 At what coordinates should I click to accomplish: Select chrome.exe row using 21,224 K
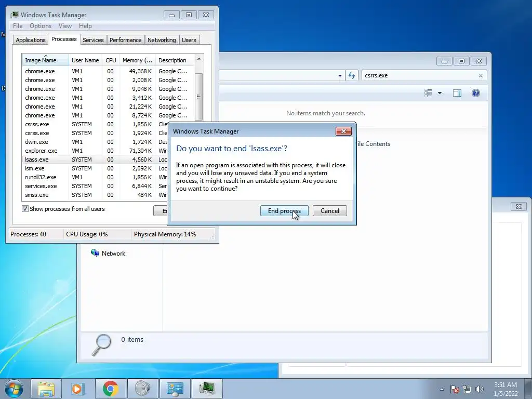pos(109,107)
